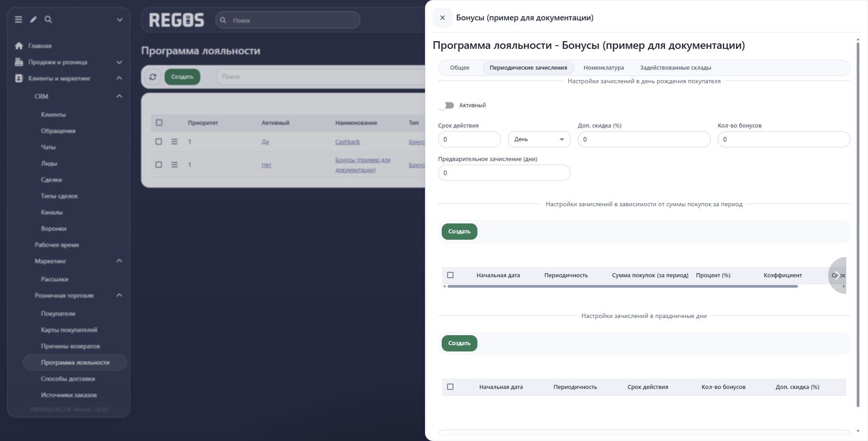Click the home icon next to Главная

click(19, 46)
